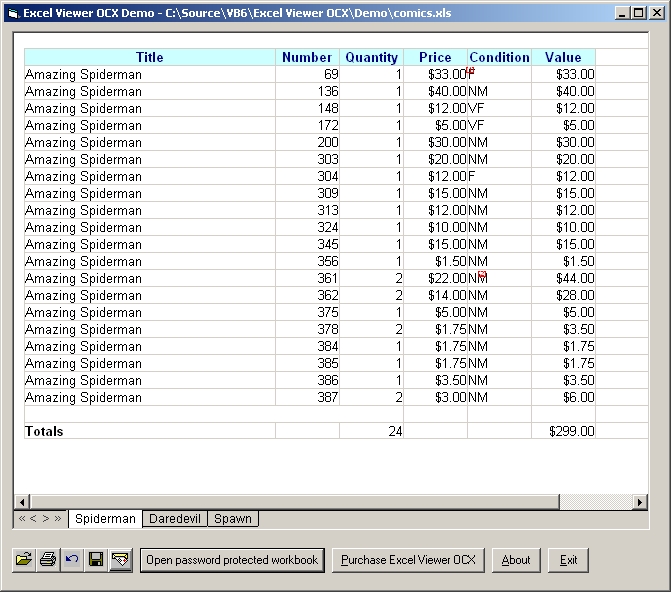Click the $14.00 price cell for issue 362
671x592 pixels.
tap(435, 295)
